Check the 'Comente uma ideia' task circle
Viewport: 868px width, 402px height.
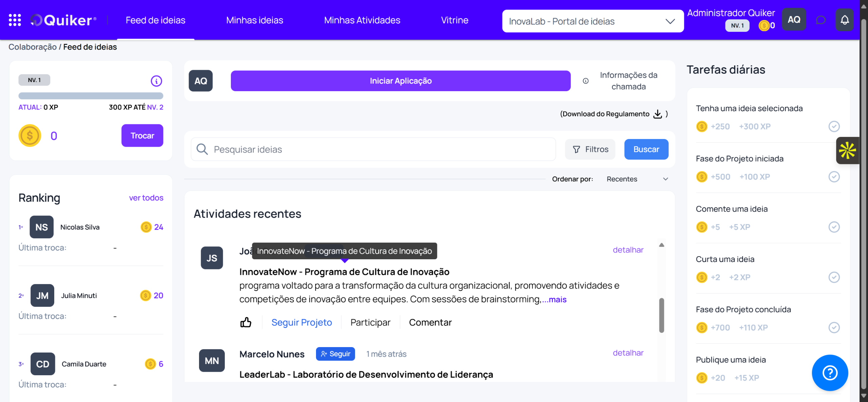[834, 227]
